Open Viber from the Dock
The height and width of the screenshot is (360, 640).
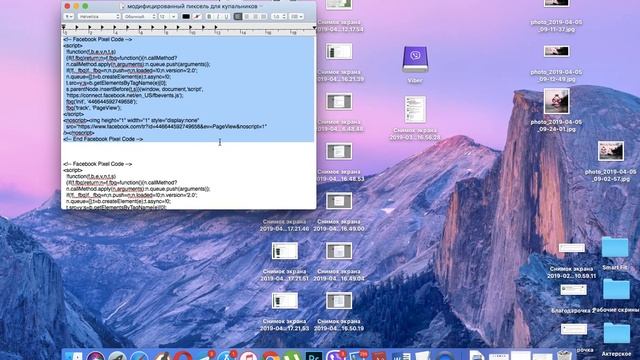click(x=335, y=356)
